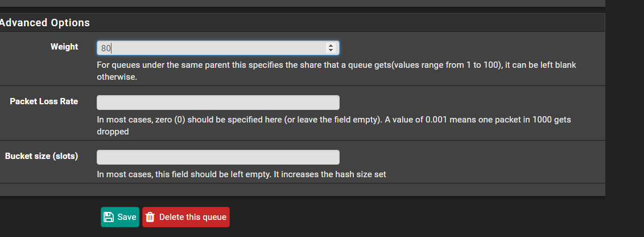The height and width of the screenshot is (237, 644).
Task: Click the hash size help text
Action: click(241, 174)
